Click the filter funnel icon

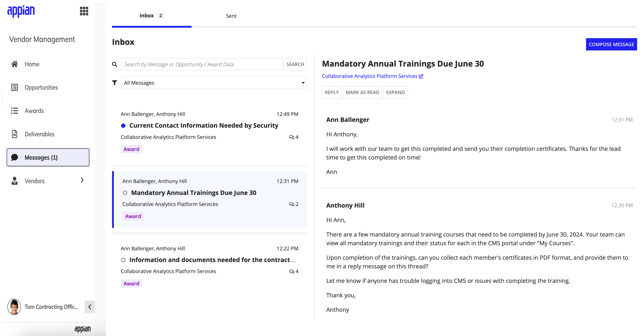(x=115, y=83)
